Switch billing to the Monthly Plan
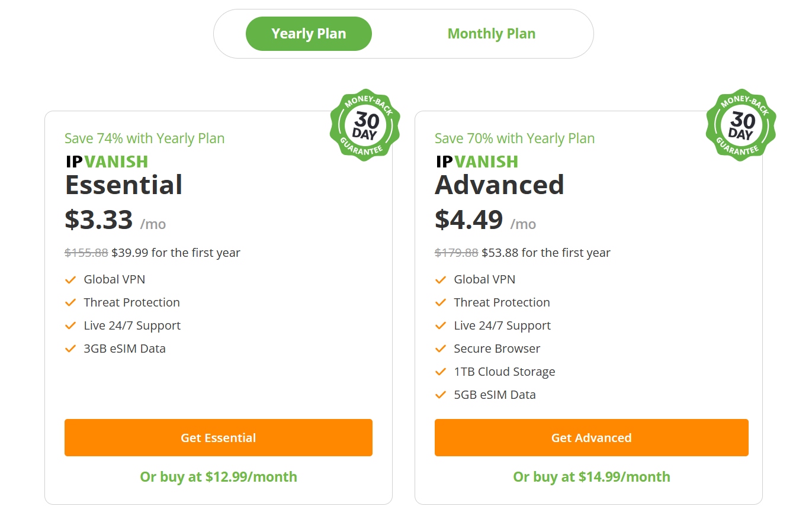812x532 pixels. point(491,34)
